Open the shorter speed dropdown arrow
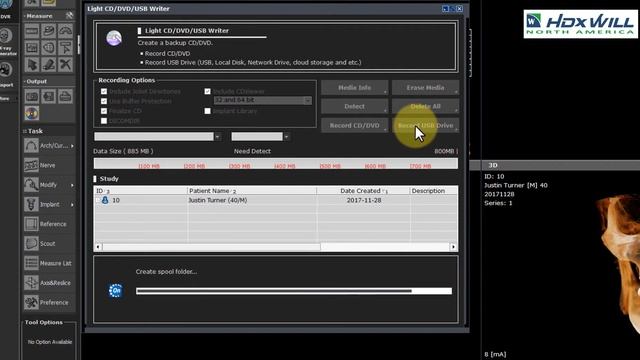The width and height of the screenshot is (640, 360). [287, 137]
